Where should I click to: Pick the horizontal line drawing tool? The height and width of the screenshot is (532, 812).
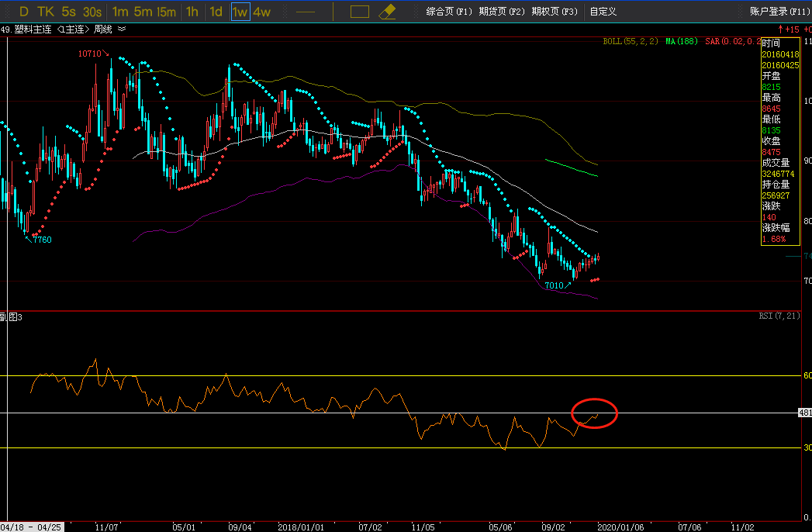tap(306, 12)
